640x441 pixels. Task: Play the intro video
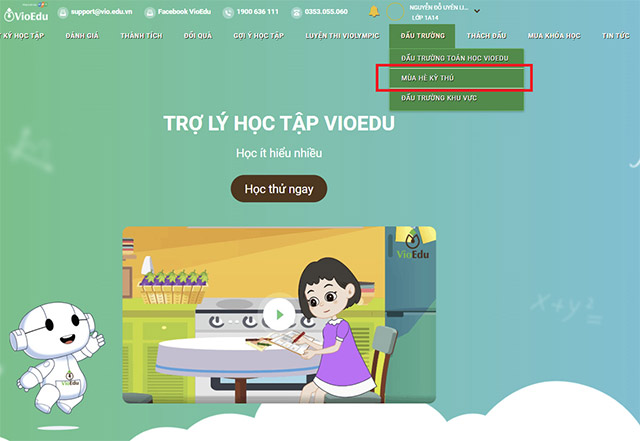pos(279,314)
